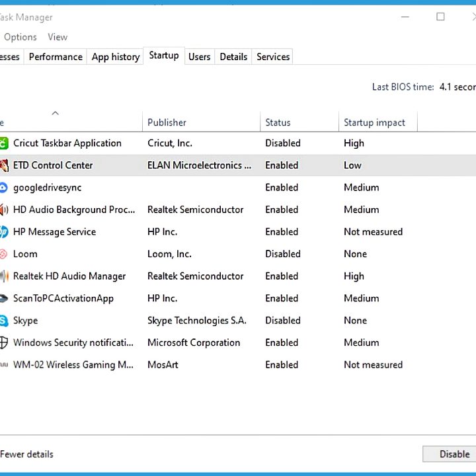Click the Disable button
Viewport: 476px width, 476px height.
(450, 454)
